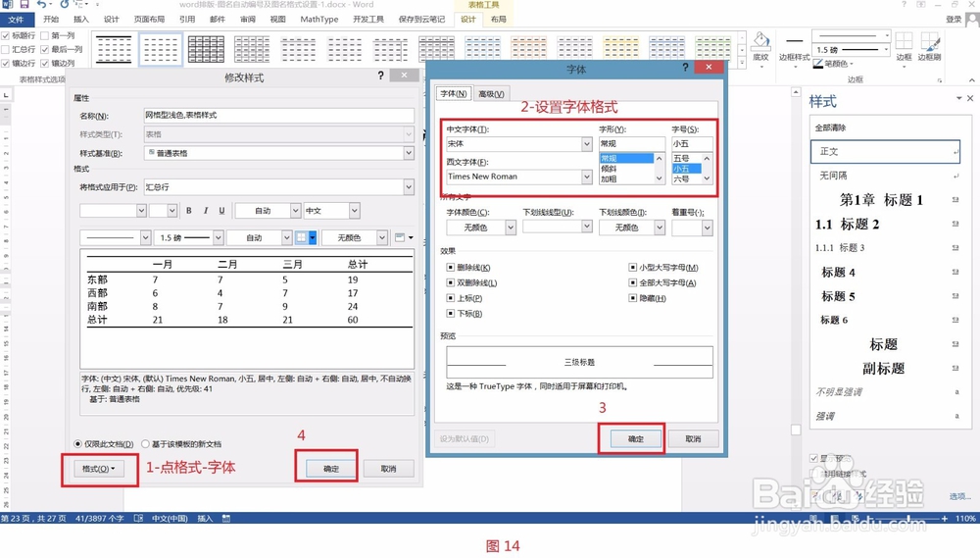Open the 文件 tab
980x558 pixels.
pyautogui.click(x=17, y=20)
